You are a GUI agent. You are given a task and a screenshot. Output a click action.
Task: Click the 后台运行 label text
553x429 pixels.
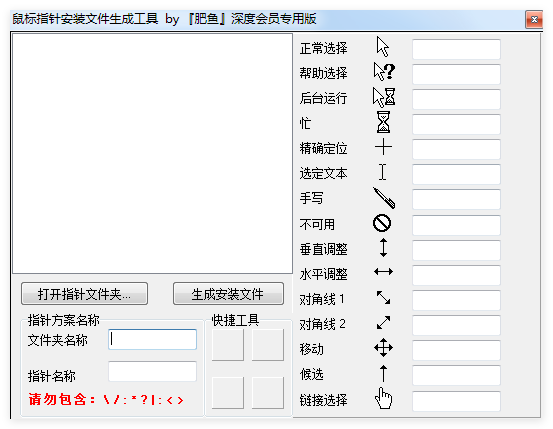[323, 98]
